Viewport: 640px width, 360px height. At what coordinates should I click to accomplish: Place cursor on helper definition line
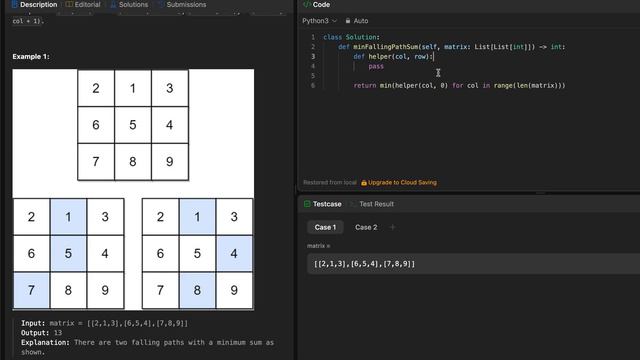click(393, 57)
